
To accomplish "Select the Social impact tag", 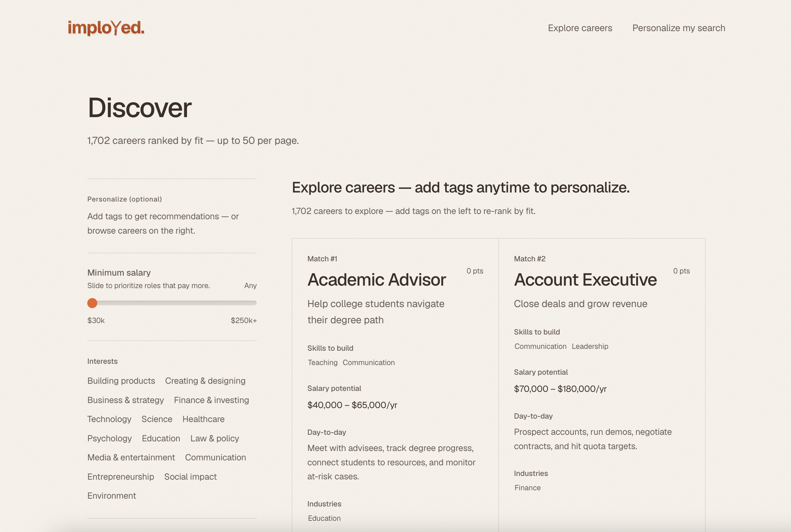I will (190, 477).
